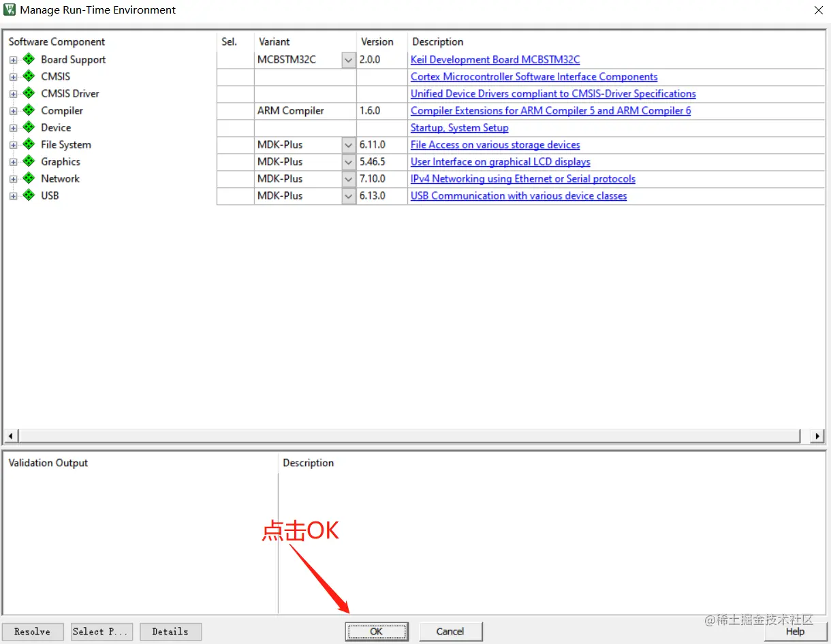Viewport: 831px width, 644px height.
Task: Click version 6.11.0 cell
Action: point(382,145)
